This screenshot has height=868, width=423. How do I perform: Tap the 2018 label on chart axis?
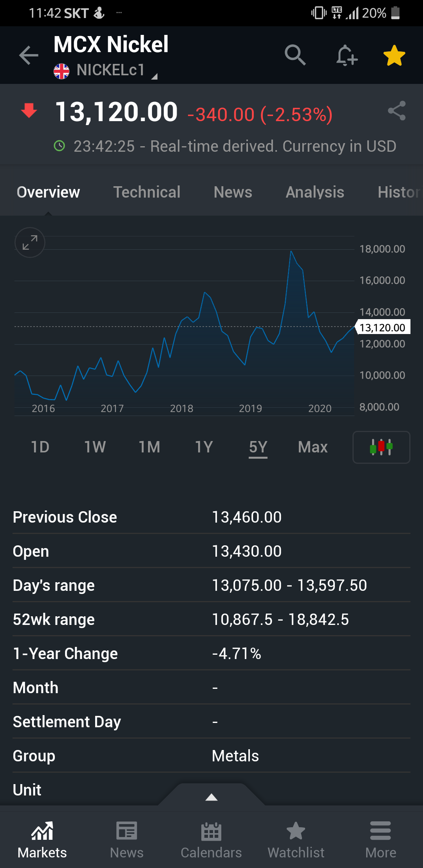(182, 409)
